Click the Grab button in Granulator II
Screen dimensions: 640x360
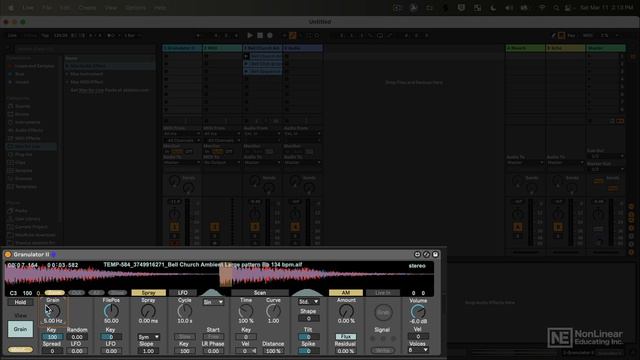click(x=382, y=313)
